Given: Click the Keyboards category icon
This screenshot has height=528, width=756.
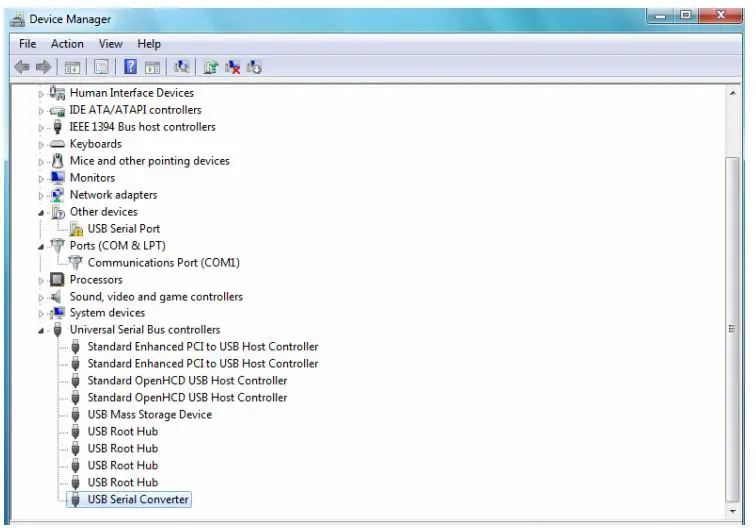Looking at the screenshot, I should pos(57,144).
